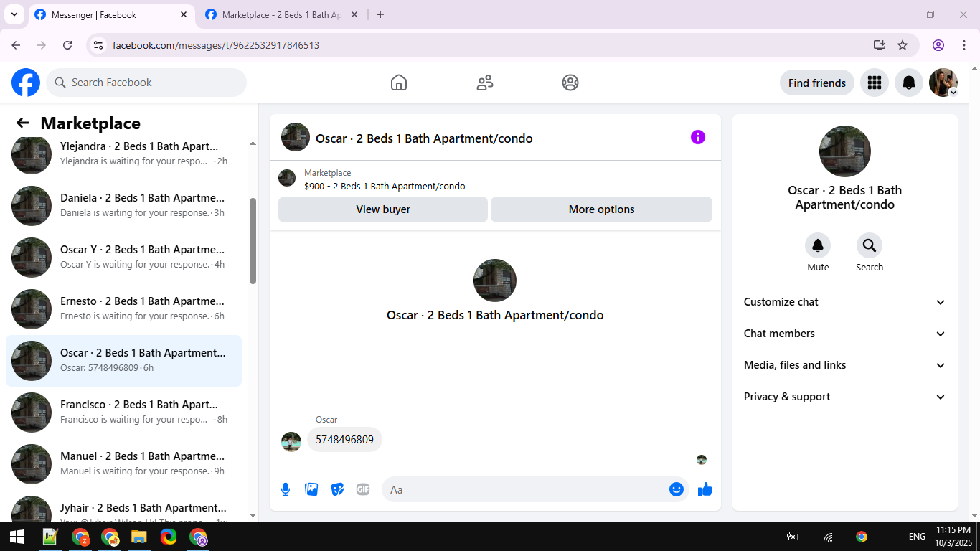Send a thumbs-up like
The image size is (980, 551).
click(705, 489)
